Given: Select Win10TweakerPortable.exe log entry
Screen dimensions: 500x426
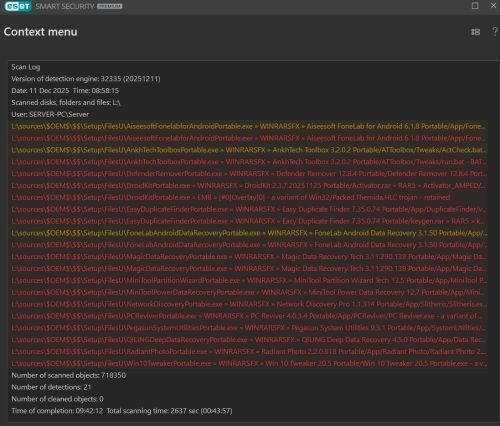Looking at the screenshot, I should 248,364.
